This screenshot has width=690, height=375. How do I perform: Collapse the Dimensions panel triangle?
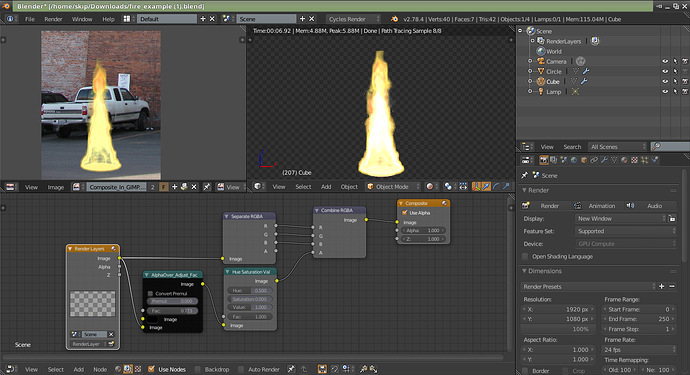click(x=525, y=271)
